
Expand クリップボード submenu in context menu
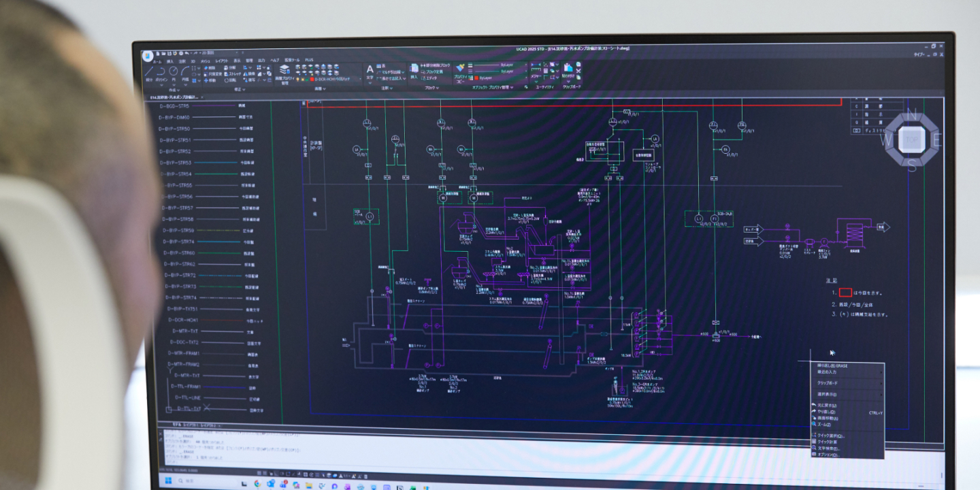pyautogui.click(x=848, y=383)
